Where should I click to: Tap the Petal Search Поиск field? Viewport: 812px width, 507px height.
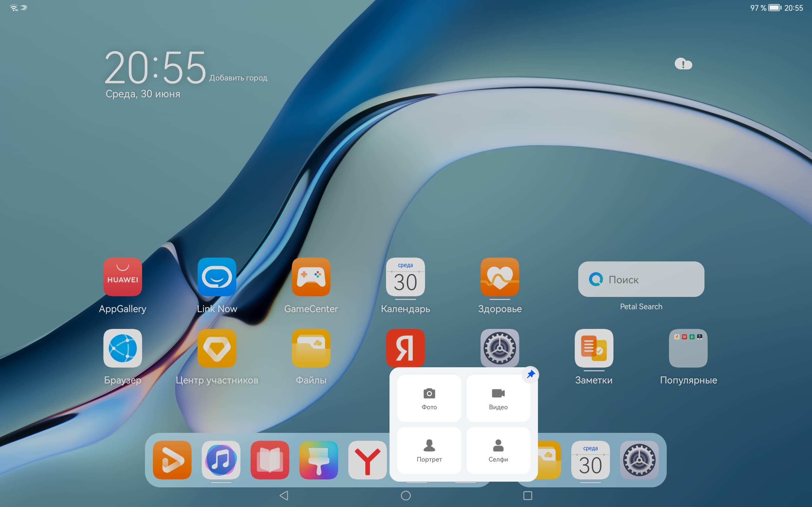[x=641, y=279]
